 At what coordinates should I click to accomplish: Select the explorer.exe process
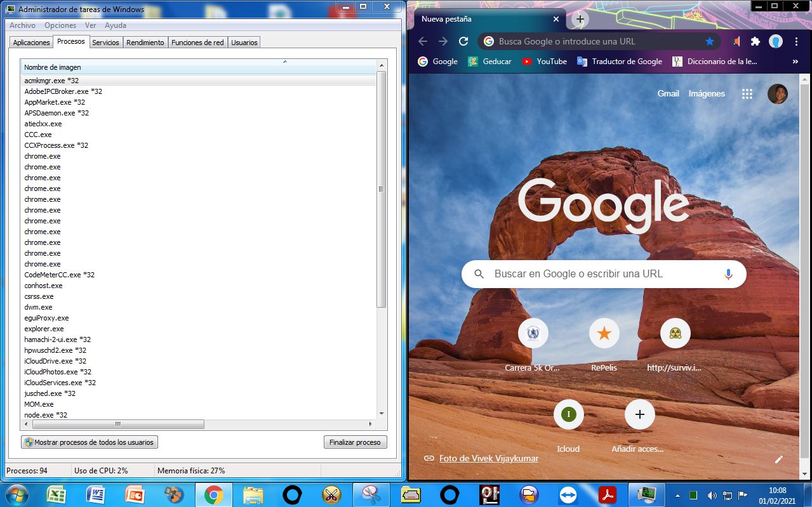tap(199, 329)
